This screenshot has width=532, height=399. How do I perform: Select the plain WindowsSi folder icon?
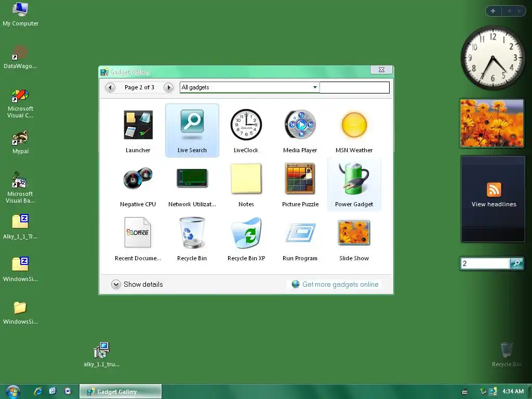pos(20,313)
